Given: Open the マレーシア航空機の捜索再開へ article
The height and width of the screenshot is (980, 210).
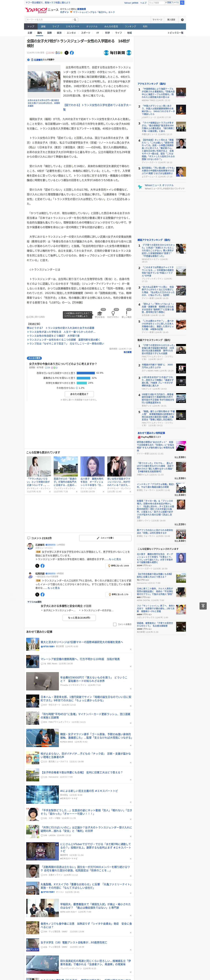Looking at the screenshot, I should [80, 659].
